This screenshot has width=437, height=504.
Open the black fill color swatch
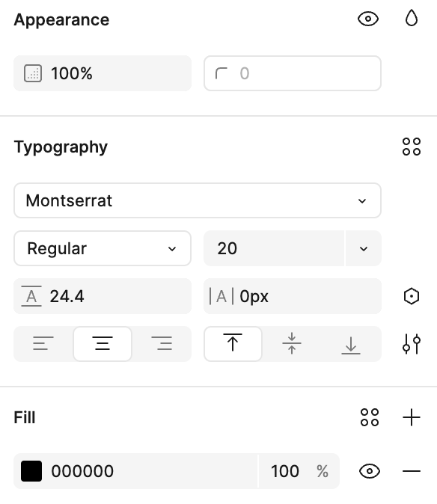31,471
